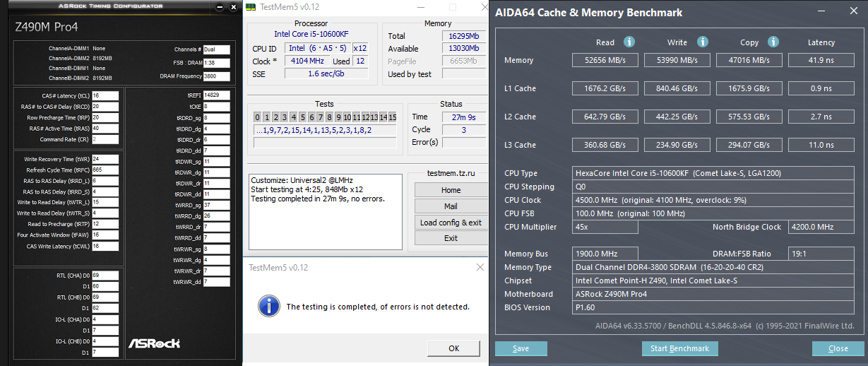Click the RAS# to CAS# Delay (tRCD) field
This screenshot has width=868, height=366.
pos(105,106)
